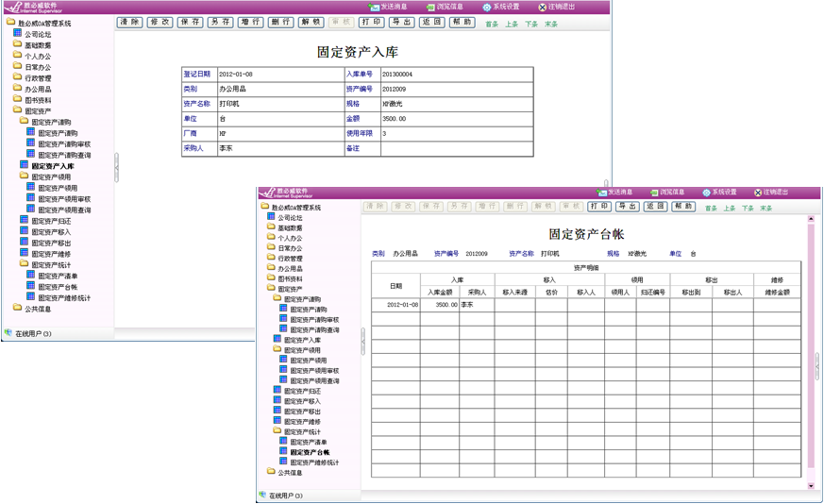Click 增行 button in 固定资产入库 toolbar
Viewport: 824px width, 504px height.
point(251,22)
